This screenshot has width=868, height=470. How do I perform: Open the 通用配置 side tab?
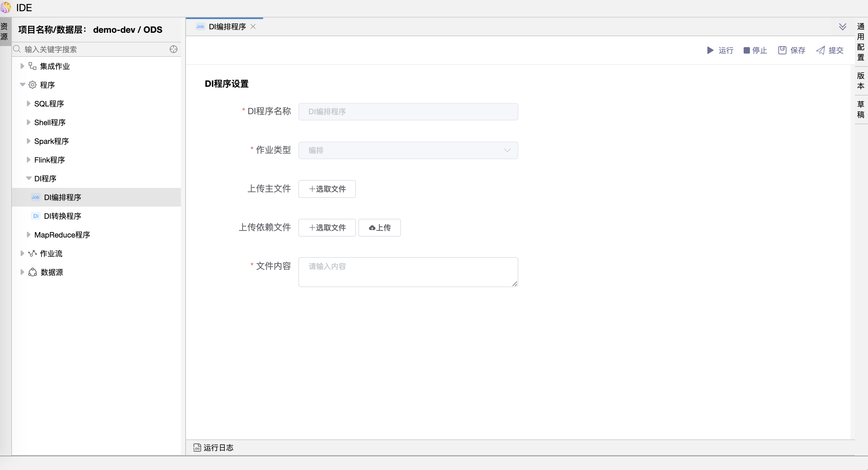click(861, 42)
